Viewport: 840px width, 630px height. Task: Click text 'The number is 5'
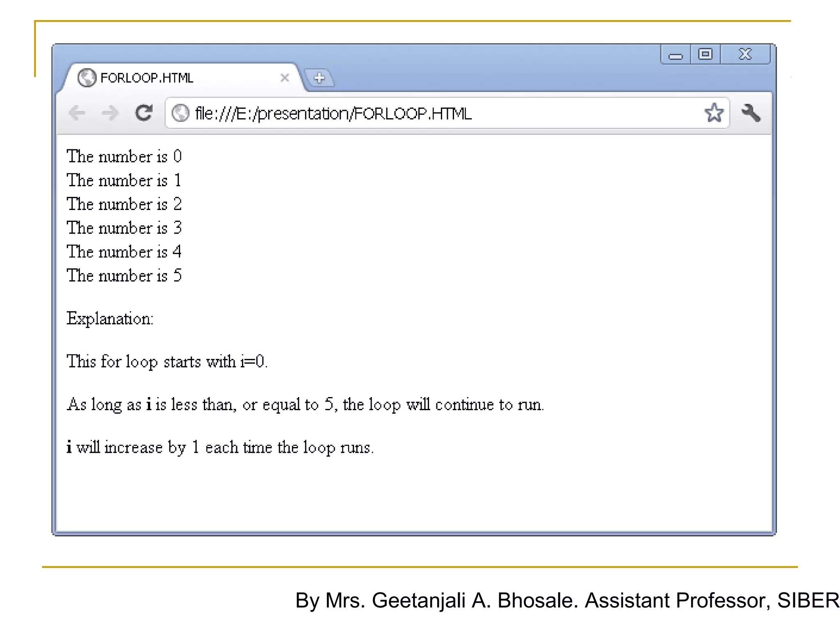[124, 275]
